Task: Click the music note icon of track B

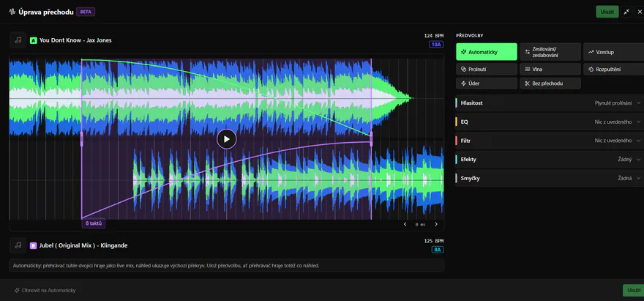Action: tap(18, 245)
